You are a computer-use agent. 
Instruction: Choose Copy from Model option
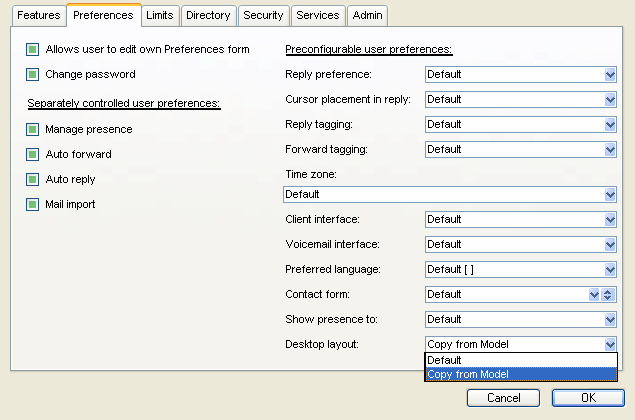pyautogui.click(x=520, y=374)
